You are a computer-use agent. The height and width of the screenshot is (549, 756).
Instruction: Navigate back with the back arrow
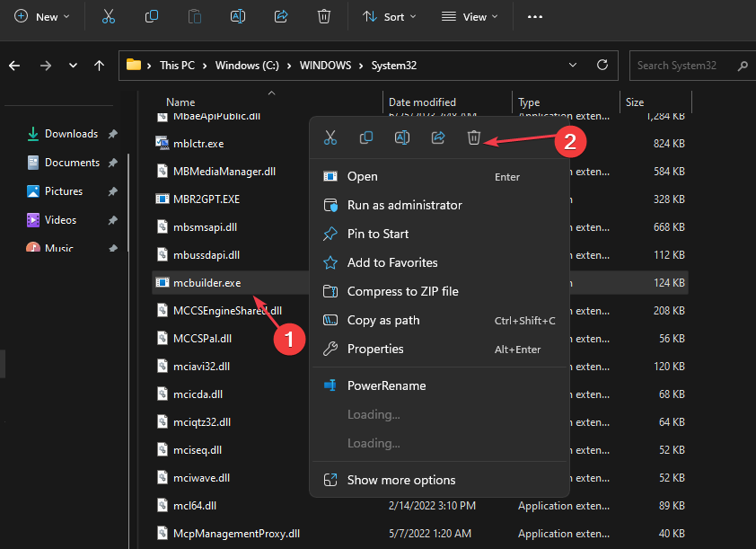click(x=15, y=65)
